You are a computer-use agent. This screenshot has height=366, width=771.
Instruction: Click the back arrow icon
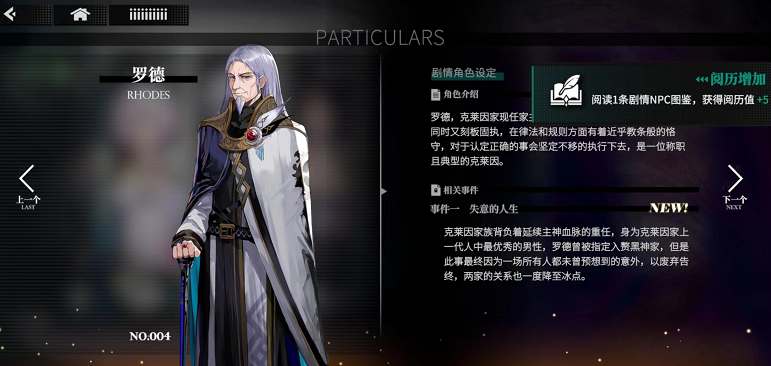pos(9,14)
